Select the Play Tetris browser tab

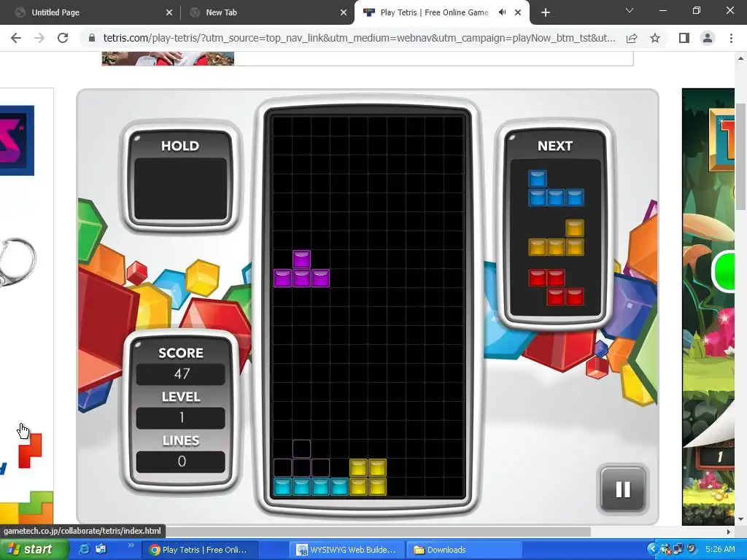pos(443,12)
